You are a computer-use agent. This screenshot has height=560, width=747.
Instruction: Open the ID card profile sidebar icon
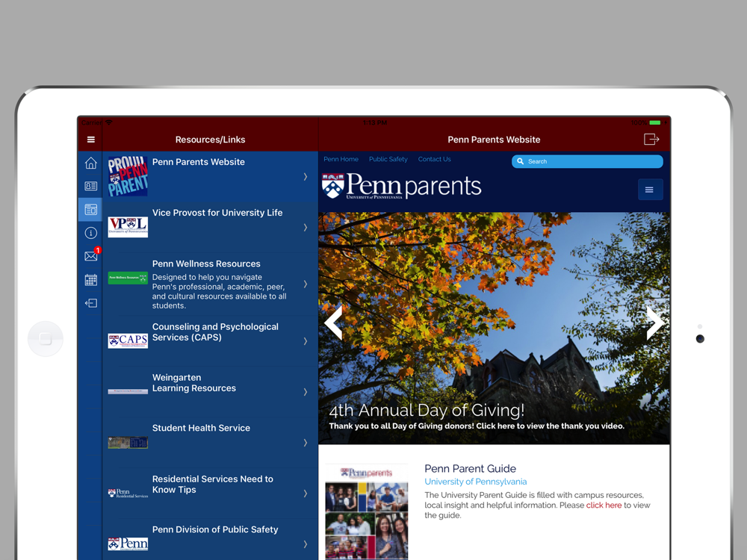coord(91,186)
